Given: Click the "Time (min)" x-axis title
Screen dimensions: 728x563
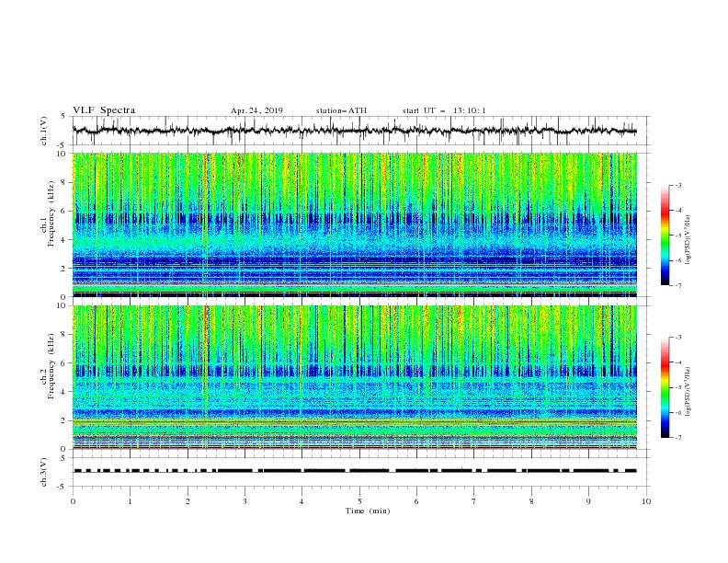Looking at the screenshot, I should pos(368,511).
